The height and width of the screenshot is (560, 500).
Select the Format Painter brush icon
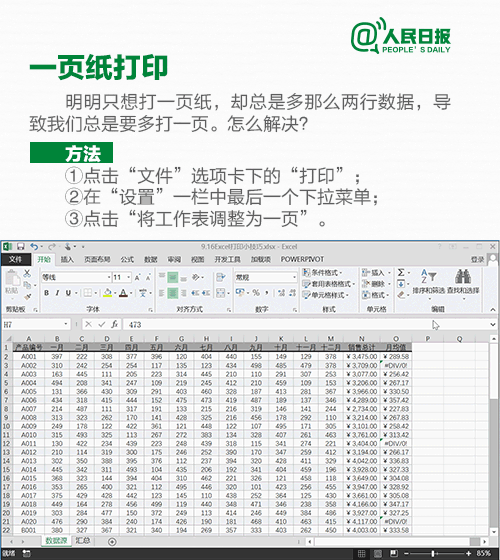click(x=28, y=296)
